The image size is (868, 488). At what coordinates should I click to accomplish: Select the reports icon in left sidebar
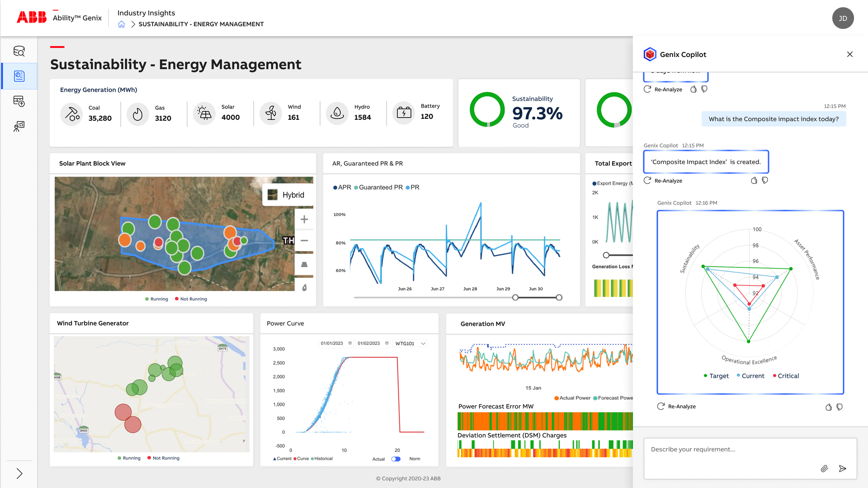pyautogui.click(x=19, y=76)
